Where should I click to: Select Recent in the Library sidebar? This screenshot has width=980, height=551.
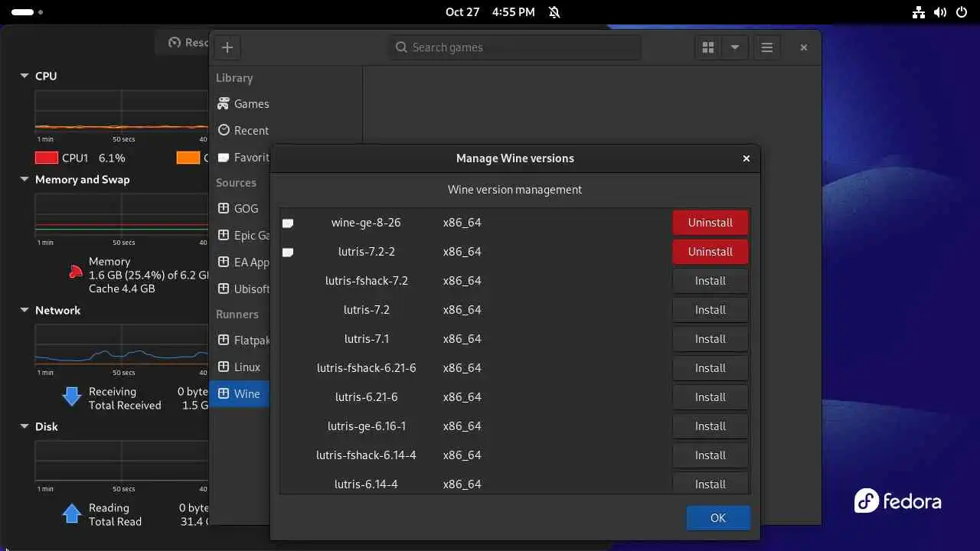pos(286,131)
